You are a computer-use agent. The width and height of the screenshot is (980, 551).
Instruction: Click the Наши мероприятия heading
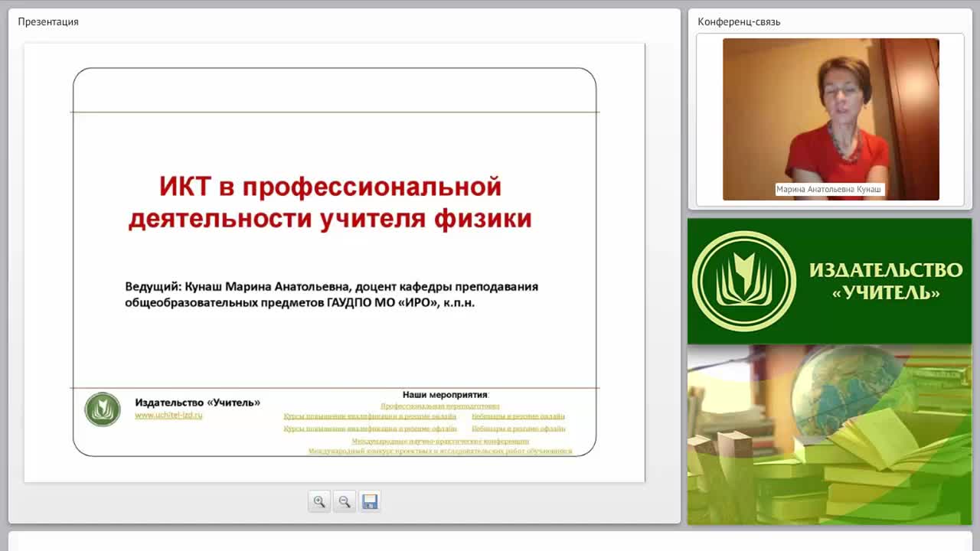click(x=445, y=395)
